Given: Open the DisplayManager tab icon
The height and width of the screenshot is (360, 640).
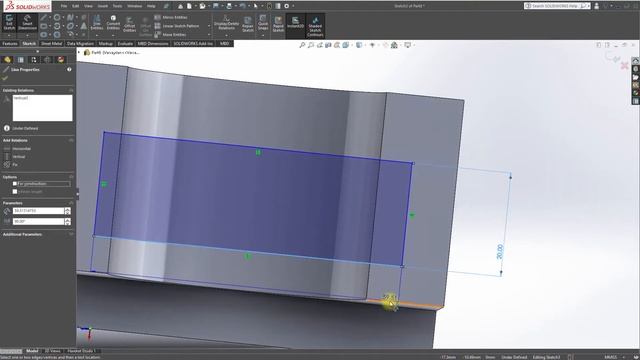Looking at the screenshot, I should click(x=61, y=60).
